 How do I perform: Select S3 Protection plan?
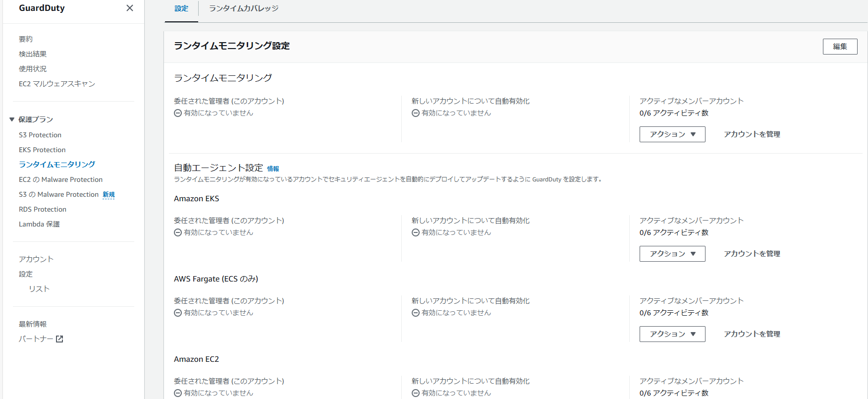click(40, 135)
